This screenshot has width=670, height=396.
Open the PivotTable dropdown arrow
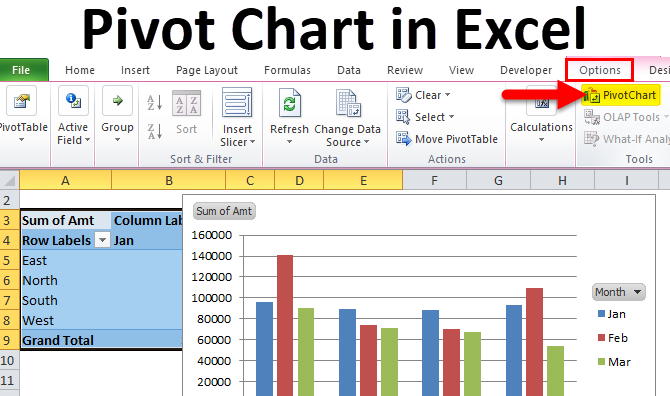pos(21,140)
